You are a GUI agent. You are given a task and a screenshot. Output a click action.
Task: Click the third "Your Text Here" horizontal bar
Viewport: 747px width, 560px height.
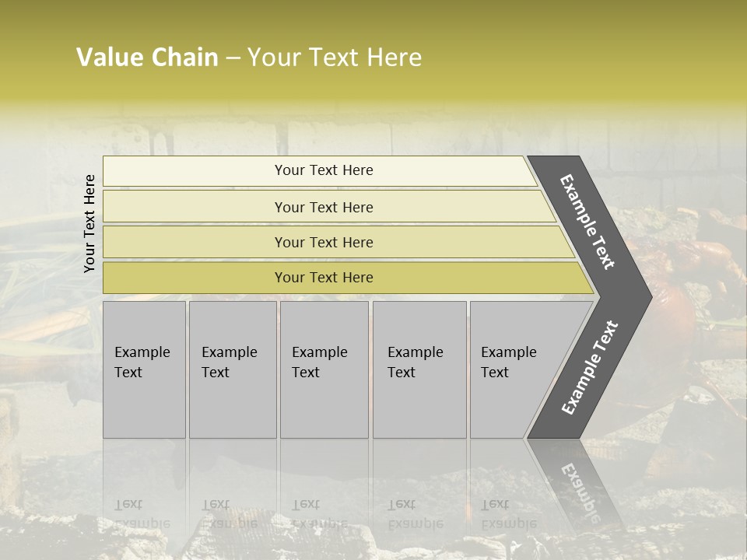[x=324, y=242]
